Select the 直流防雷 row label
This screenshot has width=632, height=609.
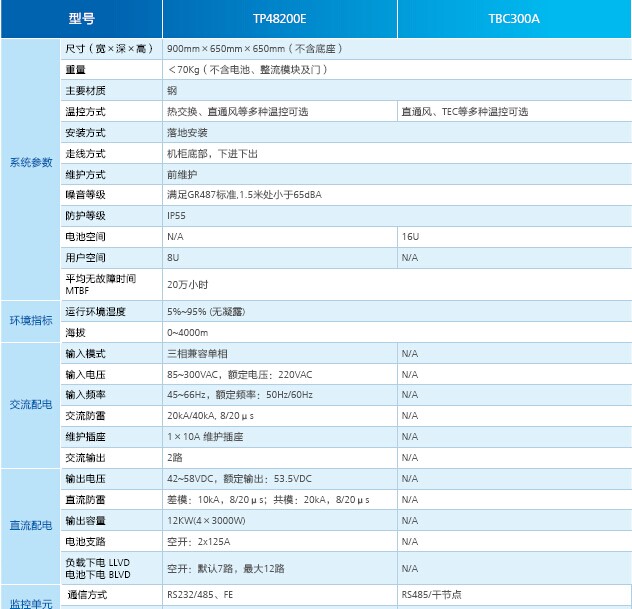[85, 499]
